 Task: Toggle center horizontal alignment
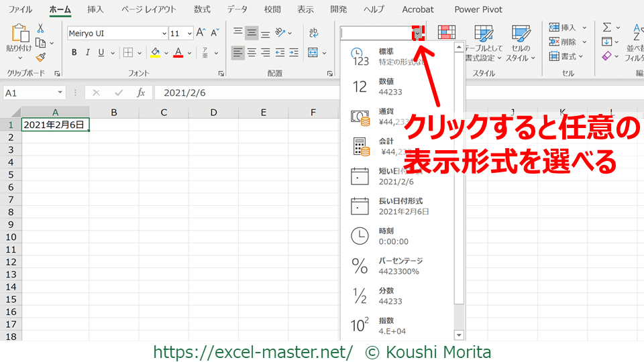(252, 53)
